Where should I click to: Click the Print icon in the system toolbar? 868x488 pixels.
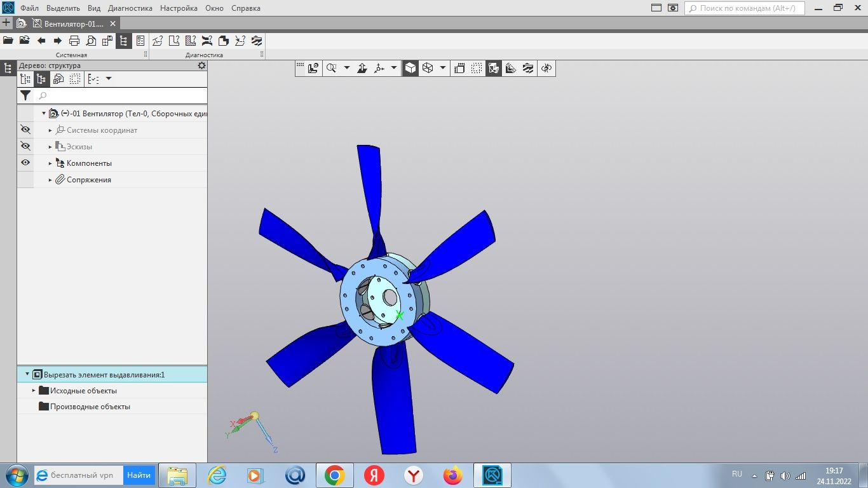(x=74, y=41)
